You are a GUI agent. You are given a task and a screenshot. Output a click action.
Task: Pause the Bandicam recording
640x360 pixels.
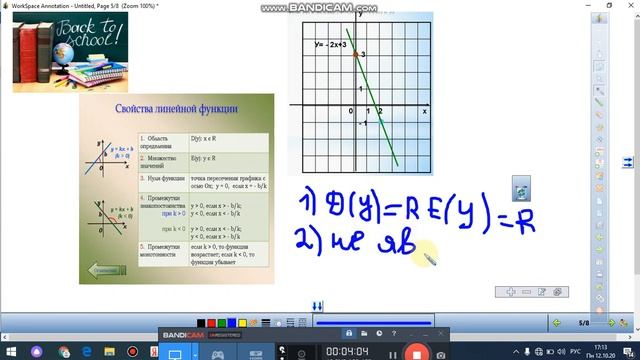coord(392,355)
